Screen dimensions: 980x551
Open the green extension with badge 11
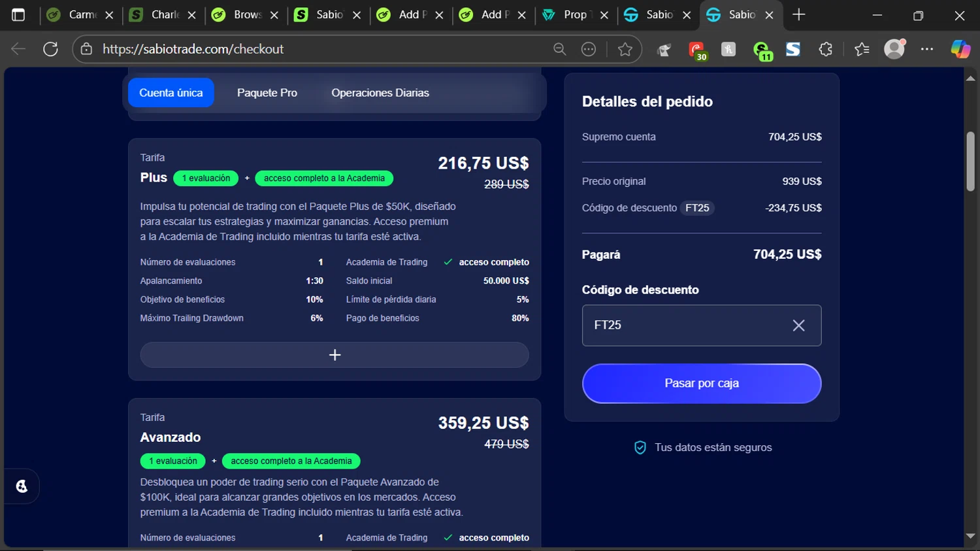coord(762,50)
